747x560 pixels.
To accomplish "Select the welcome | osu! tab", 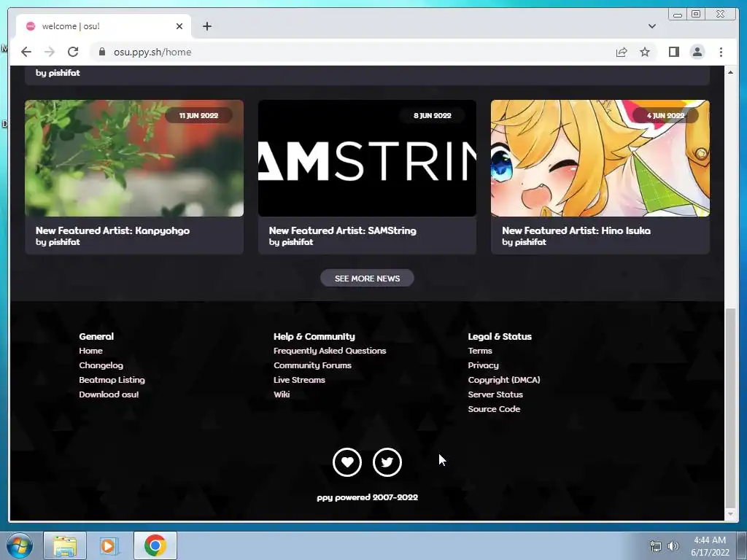I will point(104,26).
